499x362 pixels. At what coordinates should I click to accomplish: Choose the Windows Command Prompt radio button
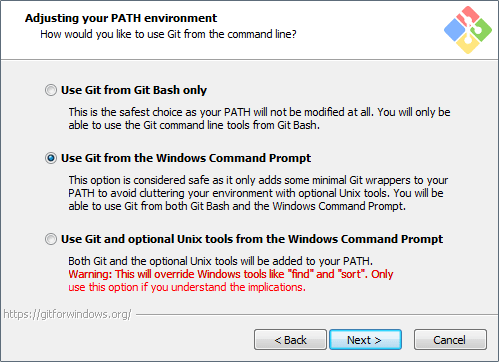51,158
